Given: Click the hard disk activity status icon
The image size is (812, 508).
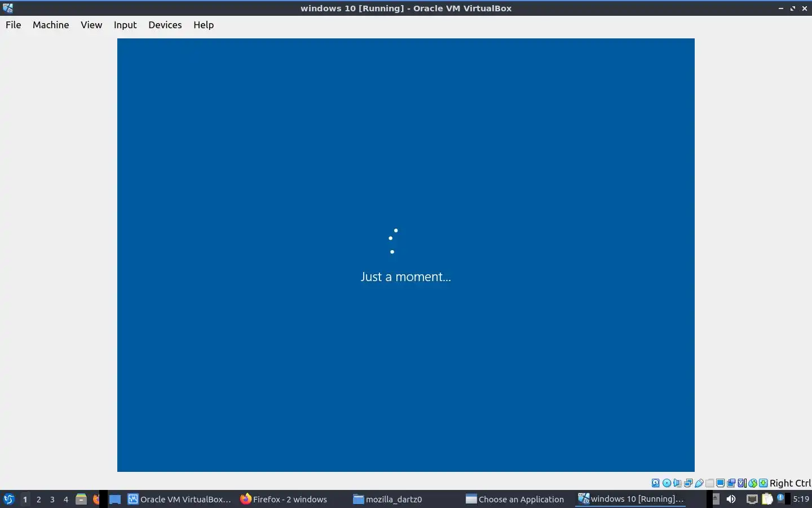Looking at the screenshot, I should coord(655,483).
